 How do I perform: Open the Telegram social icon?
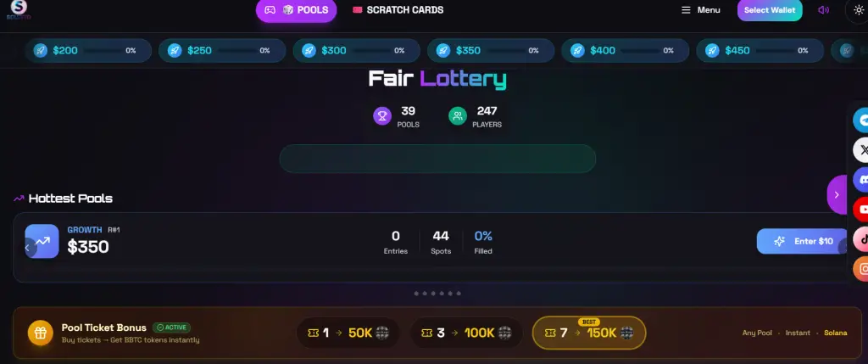click(x=861, y=119)
